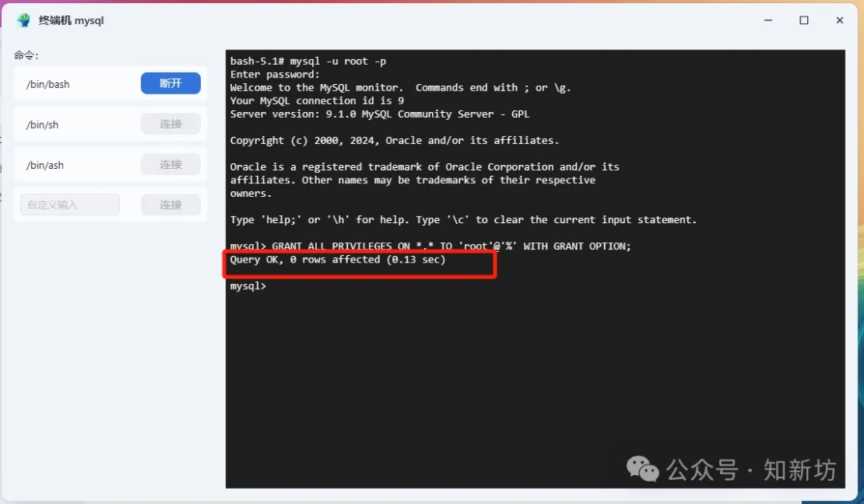The width and height of the screenshot is (864, 504).
Task: Click the empty mysql> prompt at terminal bottom
Action: coord(249,286)
